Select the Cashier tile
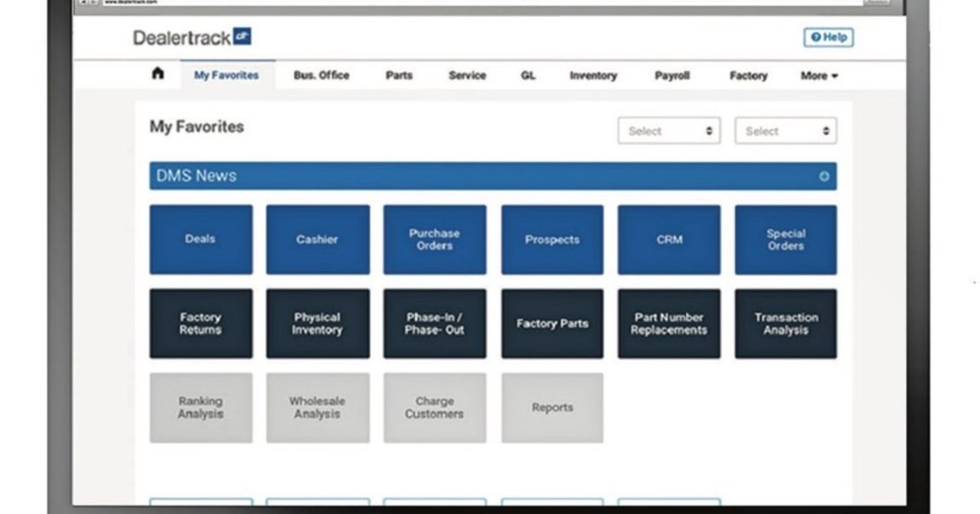Viewport: 980px width, 514px height. tap(318, 239)
